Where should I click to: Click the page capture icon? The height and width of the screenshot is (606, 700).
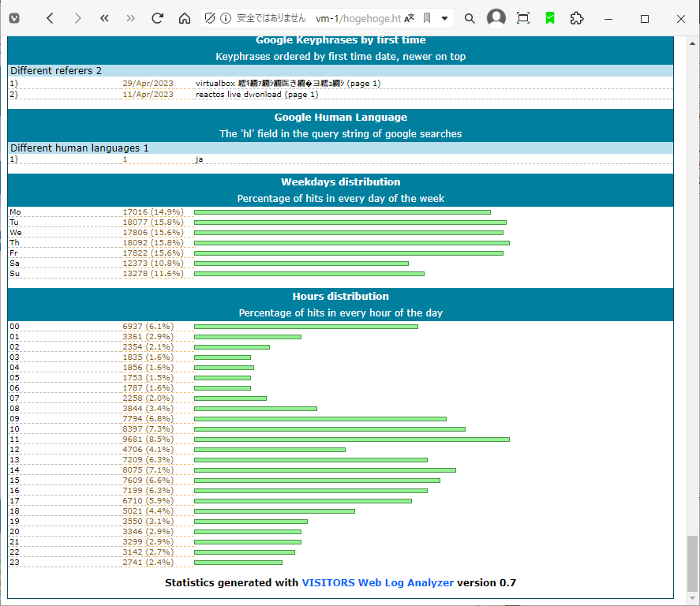click(522, 18)
